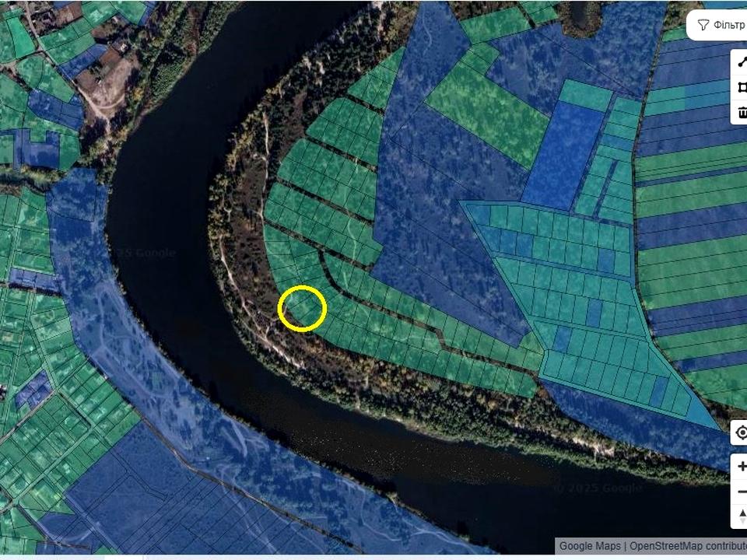747x560 pixels.
Task: Delete drawings with the trash icon
Action: [x=742, y=112]
